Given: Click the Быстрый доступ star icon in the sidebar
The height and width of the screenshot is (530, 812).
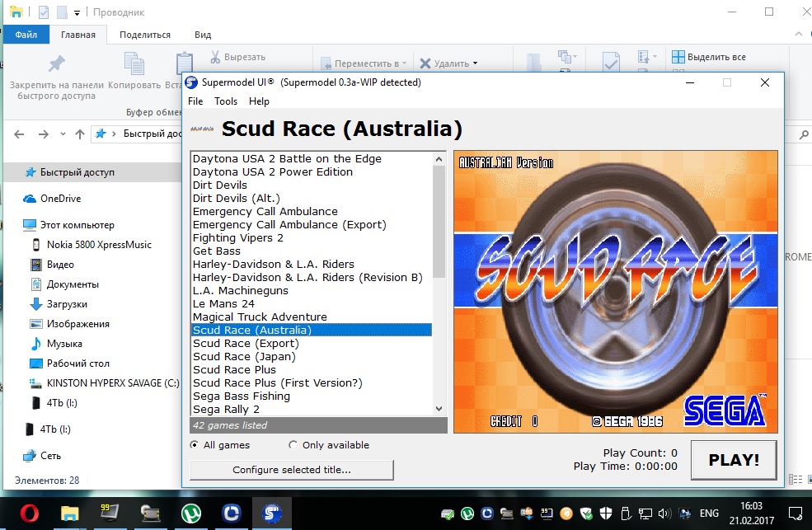Looking at the screenshot, I should tap(31, 172).
